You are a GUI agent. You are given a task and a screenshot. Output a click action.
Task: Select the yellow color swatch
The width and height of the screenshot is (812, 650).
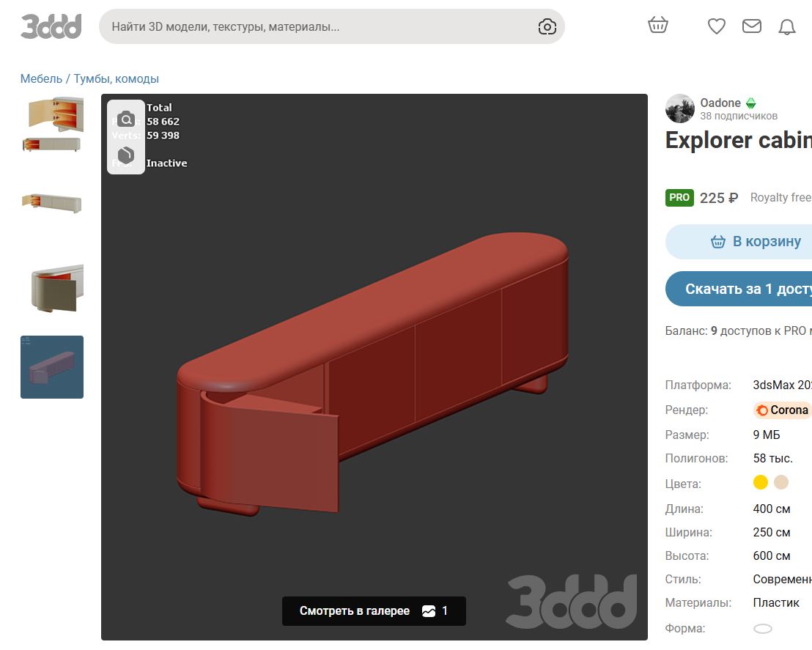point(760,483)
